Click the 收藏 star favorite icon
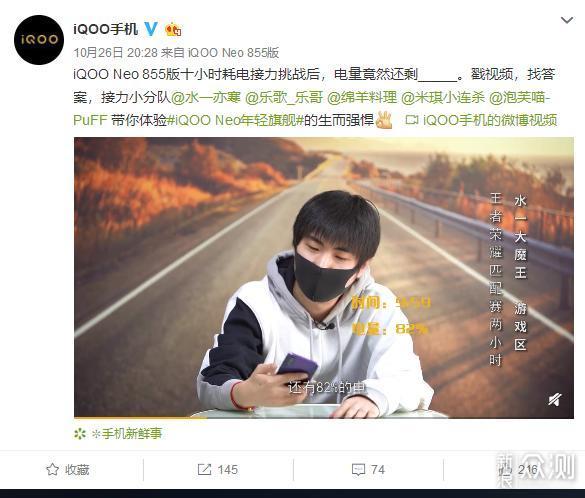 [x=52, y=469]
